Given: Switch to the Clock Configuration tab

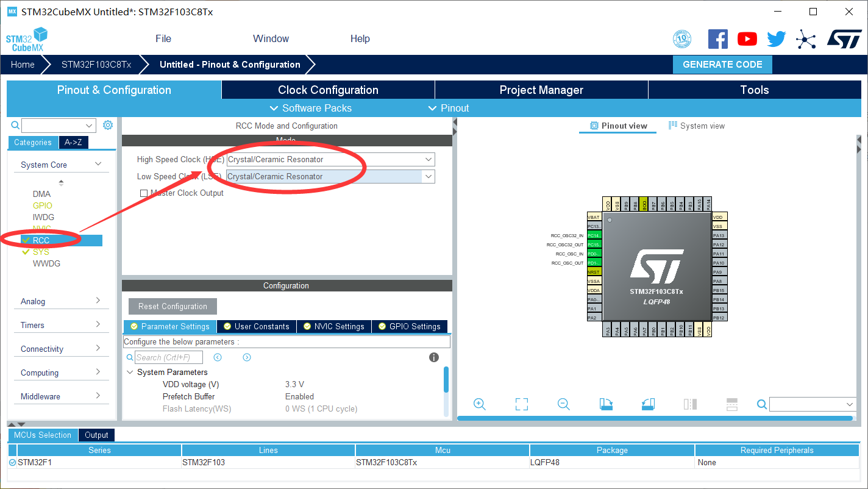Looking at the screenshot, I should click(327, 90).
